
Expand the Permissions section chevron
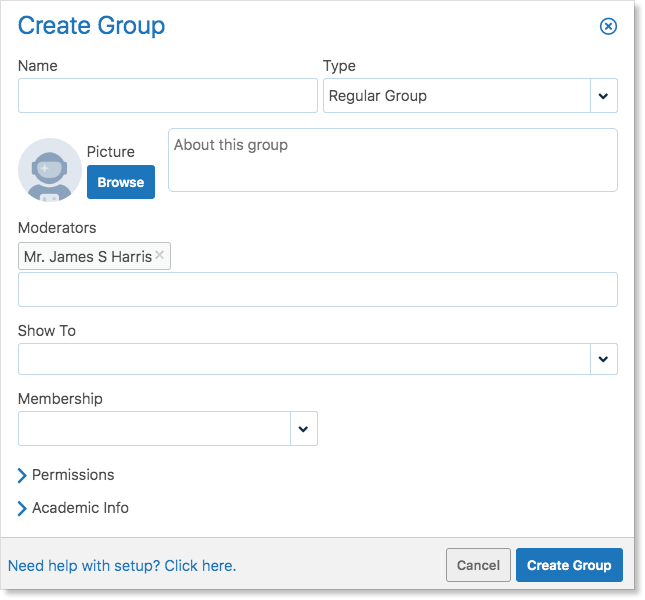22,475
